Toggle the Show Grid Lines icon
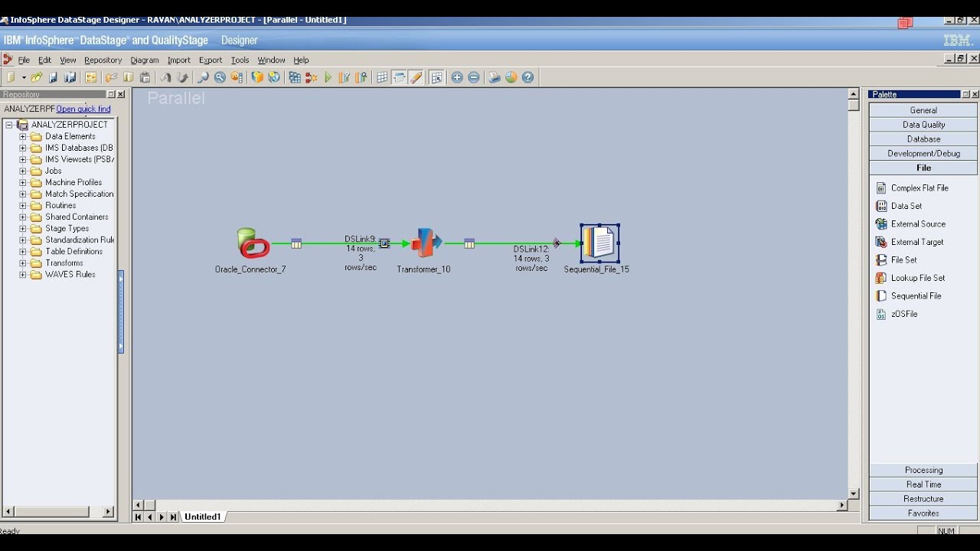The width and height of the screenshot is (980, 551). pyautogui.click(x=382, y=77)
